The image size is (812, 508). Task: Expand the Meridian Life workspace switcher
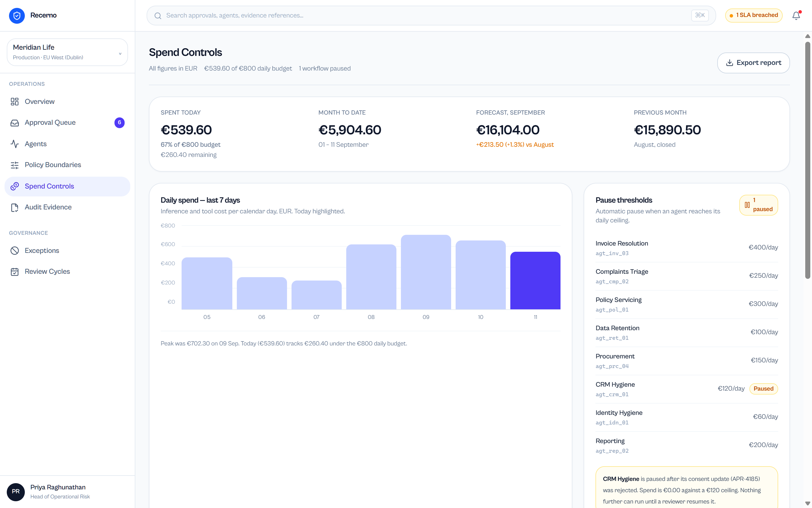67,52
